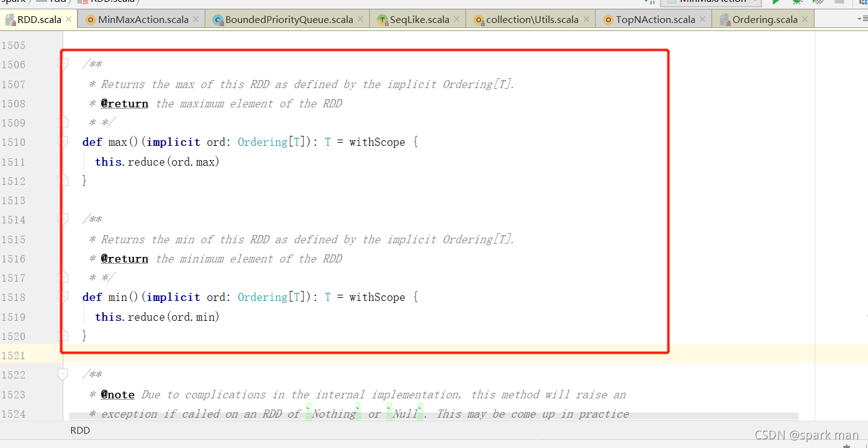The height and width of the screenshot is (448, 868).
Task: Click 'max' in def max() declaration
Action: tap(117, 142)
